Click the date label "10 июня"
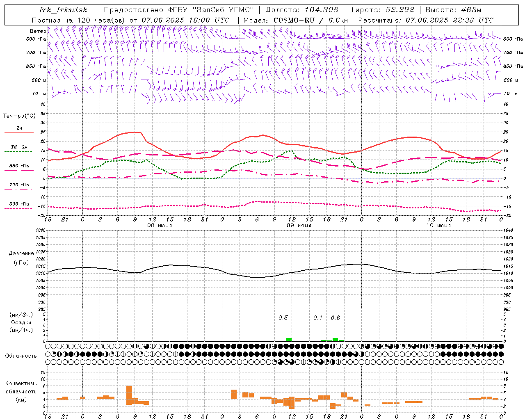The image size is (525, 420). click(438, 226)
